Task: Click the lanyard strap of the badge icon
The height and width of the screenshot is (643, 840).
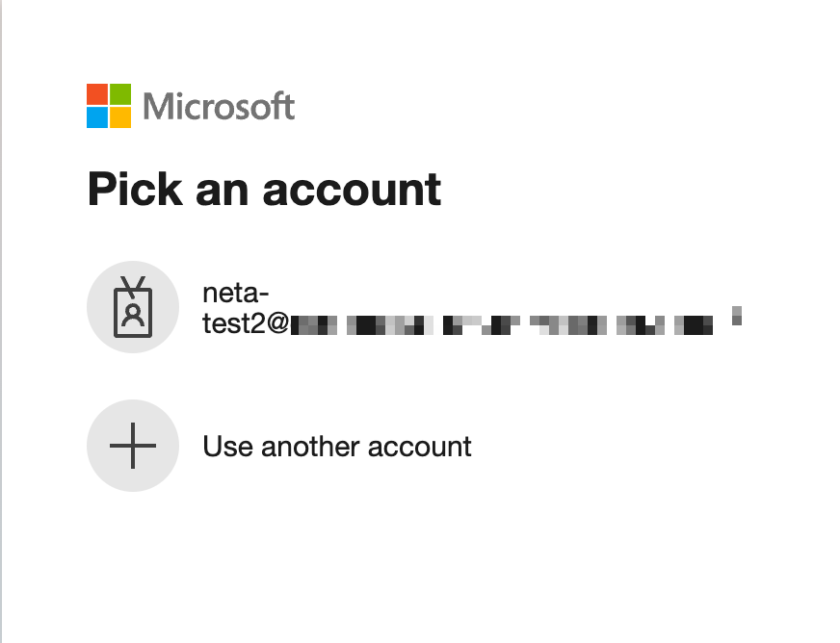Action: click(x=133, y=287)
